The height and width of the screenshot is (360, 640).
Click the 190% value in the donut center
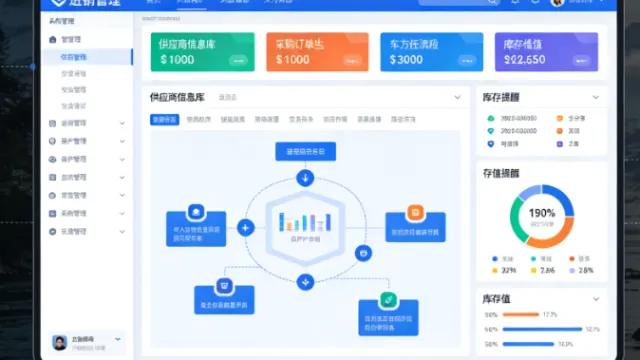542,213
